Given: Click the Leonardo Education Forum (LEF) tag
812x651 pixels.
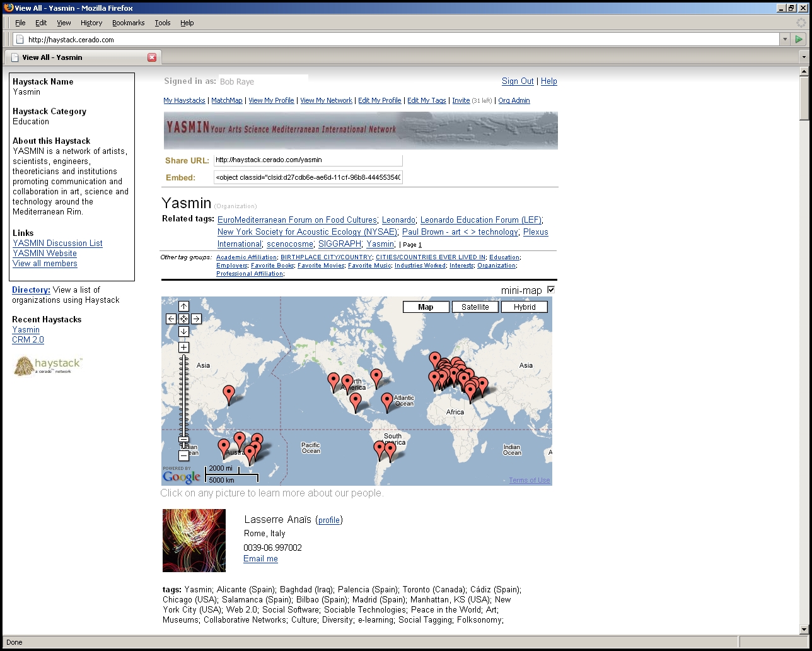Looking at the screenshot, I should click(481, 220).
